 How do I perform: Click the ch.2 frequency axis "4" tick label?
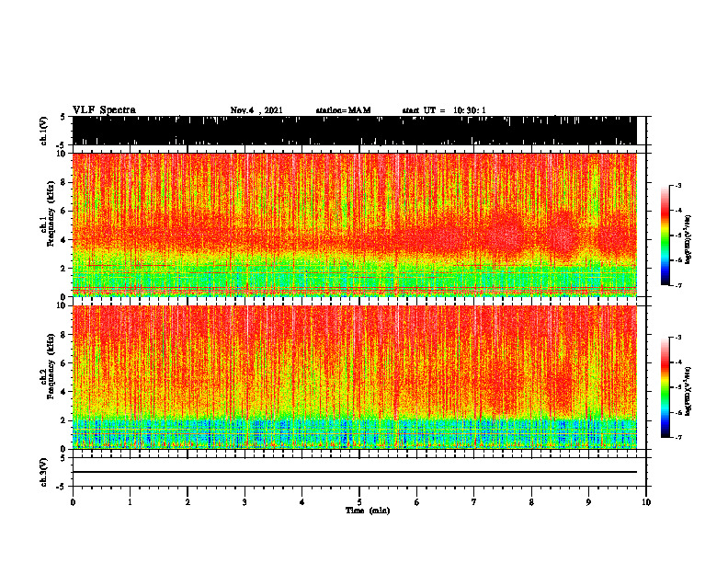(64, 392)
